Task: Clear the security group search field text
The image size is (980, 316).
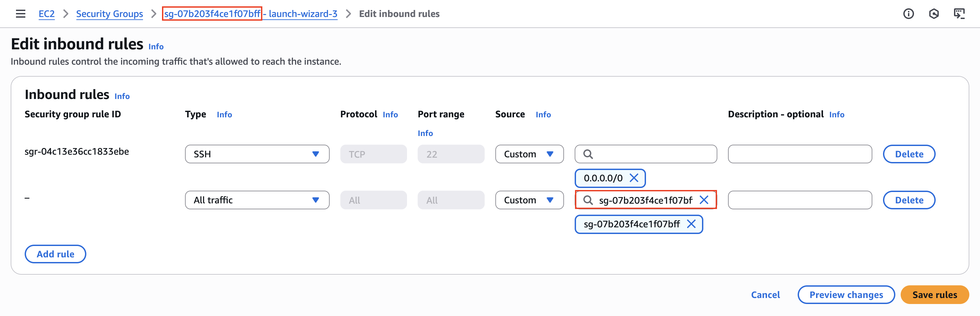Action: (x=704, y=200)
